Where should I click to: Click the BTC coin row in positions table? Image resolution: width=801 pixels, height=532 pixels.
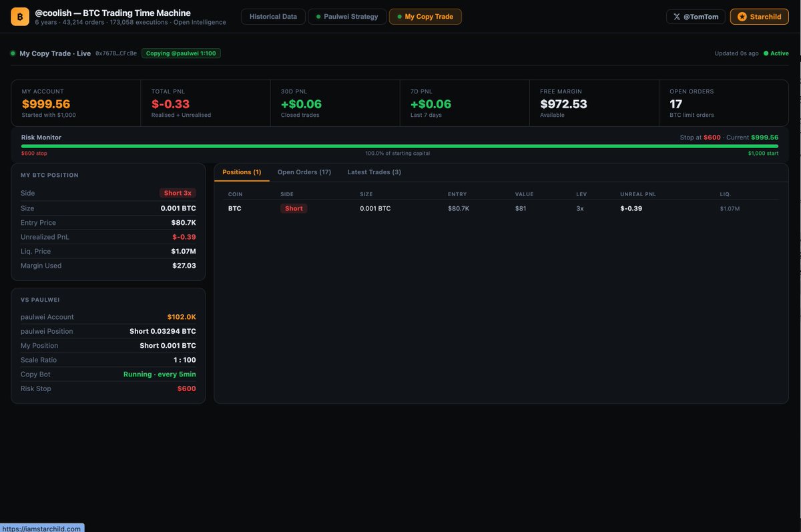(501, 209)
